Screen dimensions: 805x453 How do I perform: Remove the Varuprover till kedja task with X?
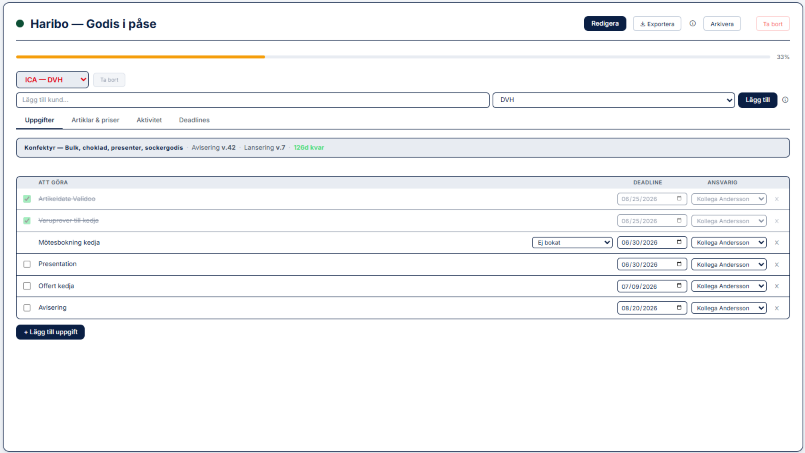tap(777, 221)
